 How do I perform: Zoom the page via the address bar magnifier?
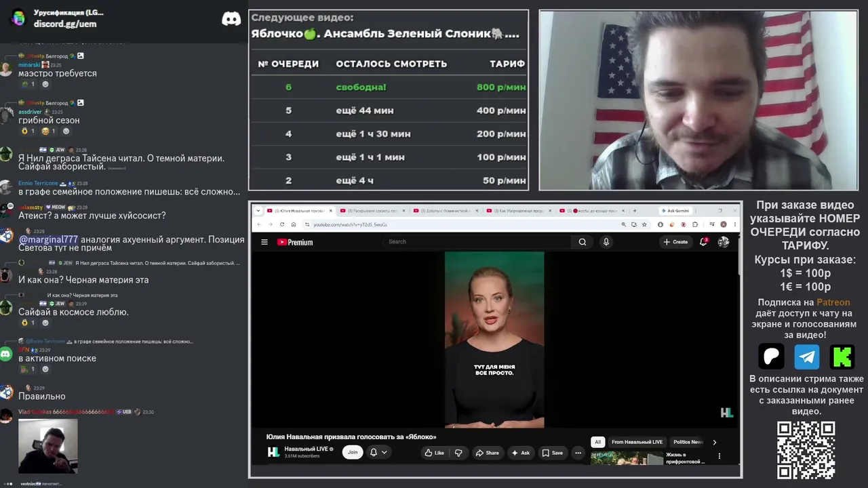623,224
